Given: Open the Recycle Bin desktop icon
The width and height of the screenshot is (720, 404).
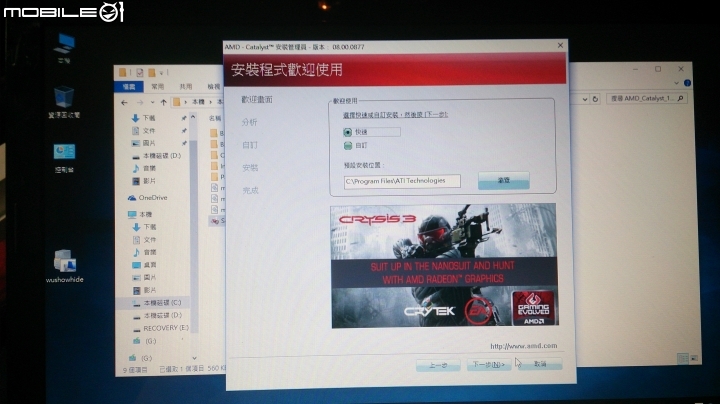Looking at the screenshot, I should coord(64,101).
